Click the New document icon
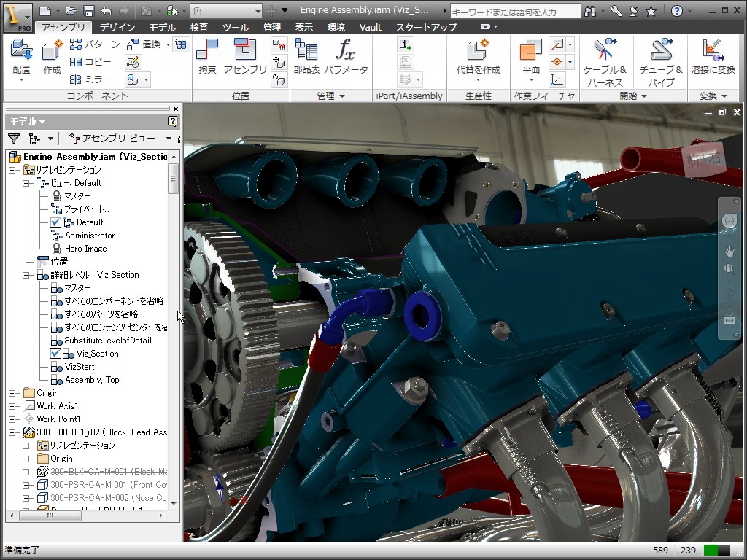The height and width of the screenshot is (560, 747). pyautogui.click(x=44, y=10)
